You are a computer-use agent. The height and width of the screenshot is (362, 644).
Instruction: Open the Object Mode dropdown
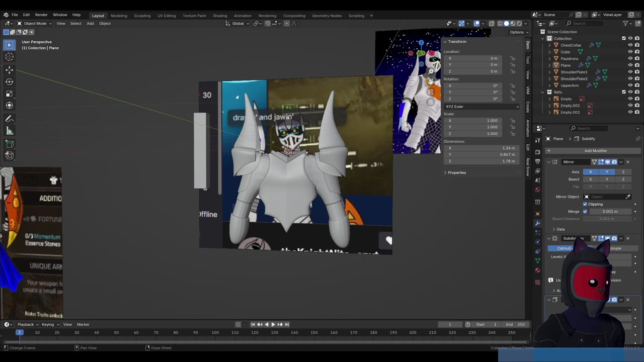click(34, 23)
